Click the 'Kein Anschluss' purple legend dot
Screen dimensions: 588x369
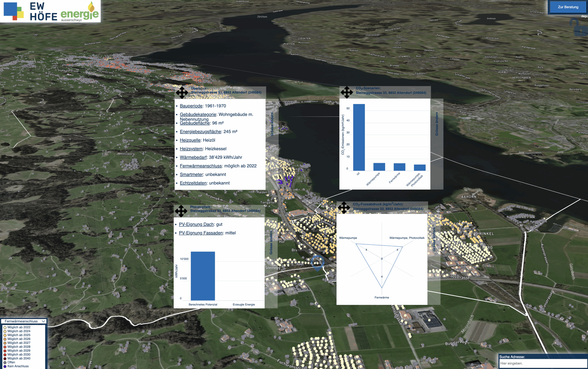[x=5, y=366]
